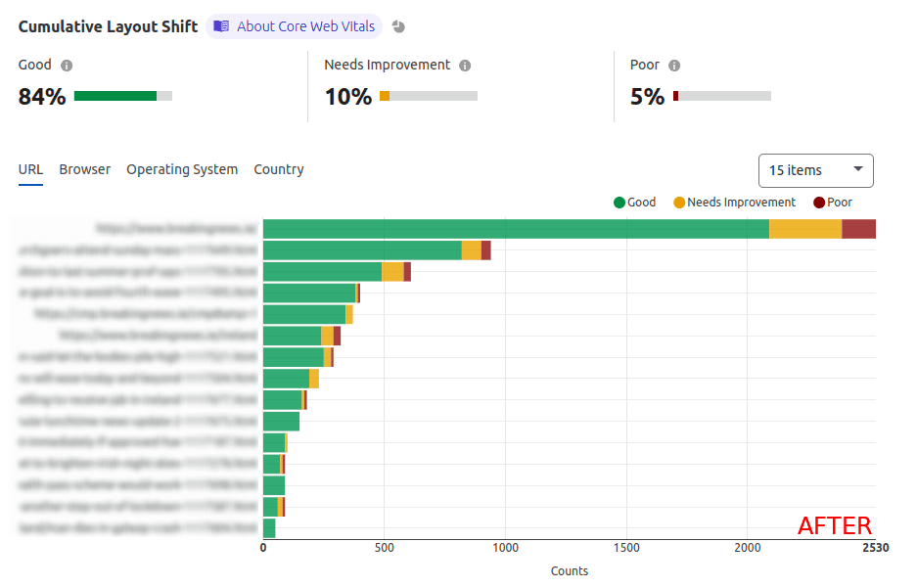The width and height of the screenshot is (917, 588).
Task: Toggle Needs Improvement series in legend
Action: pyautogui.click(x=734, y=203)
